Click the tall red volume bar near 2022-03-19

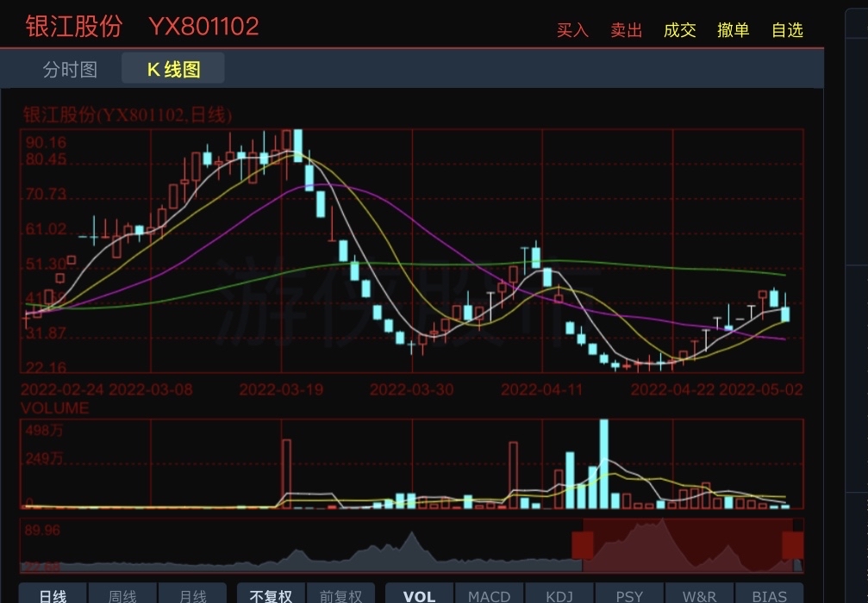tap(286, 474)
